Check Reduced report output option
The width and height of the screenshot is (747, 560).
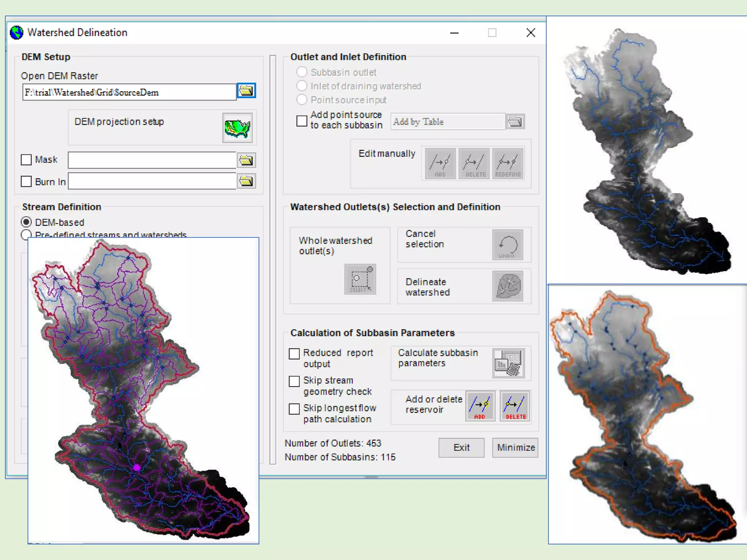coord(294,354)
